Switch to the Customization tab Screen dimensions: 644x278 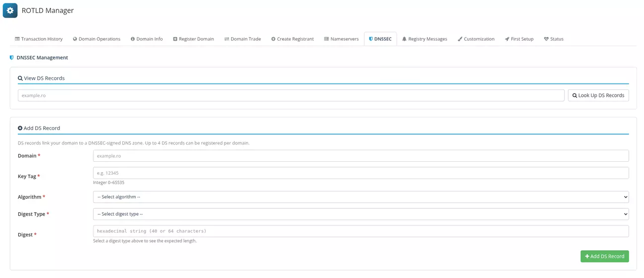point(476,39)
